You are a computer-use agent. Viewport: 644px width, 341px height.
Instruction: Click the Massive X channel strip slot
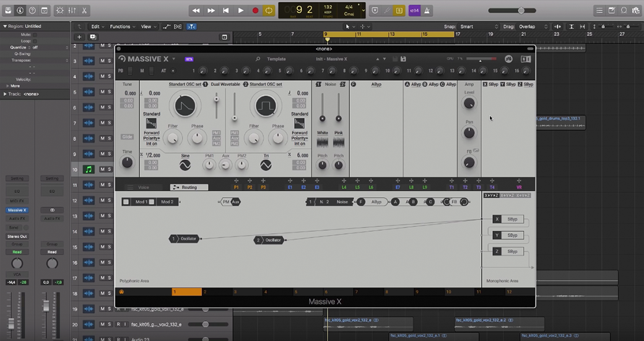pyautogui.click(x=17, y=210)
